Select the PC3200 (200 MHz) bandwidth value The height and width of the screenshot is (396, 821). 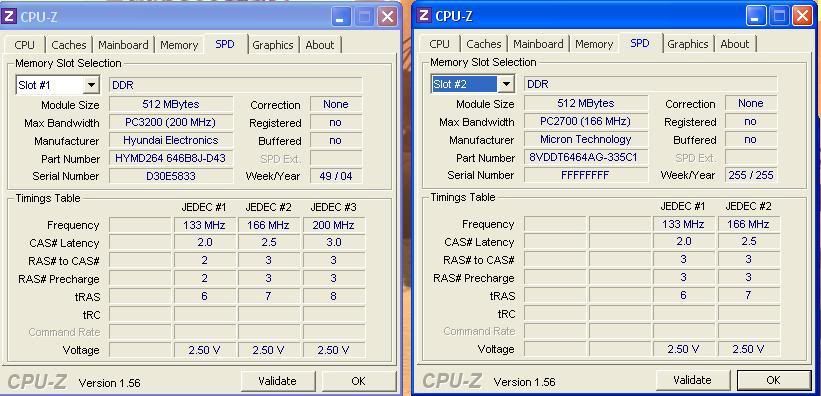(x=171, y=123)
